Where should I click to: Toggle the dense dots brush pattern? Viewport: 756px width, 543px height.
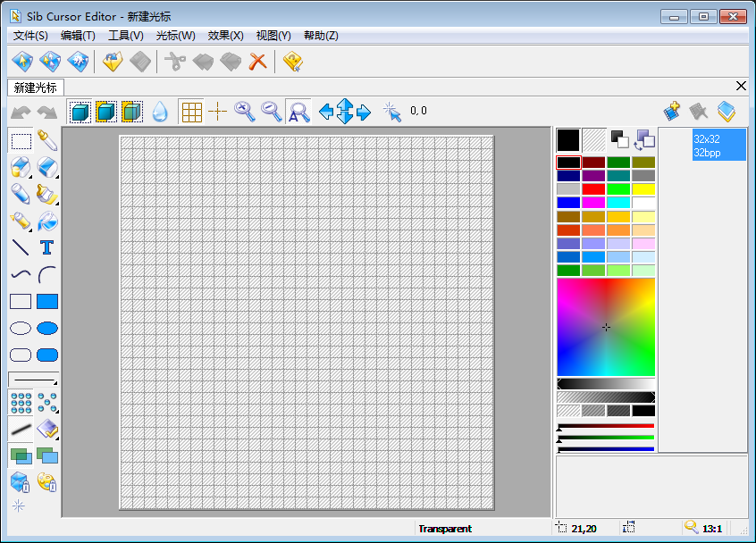21,402
